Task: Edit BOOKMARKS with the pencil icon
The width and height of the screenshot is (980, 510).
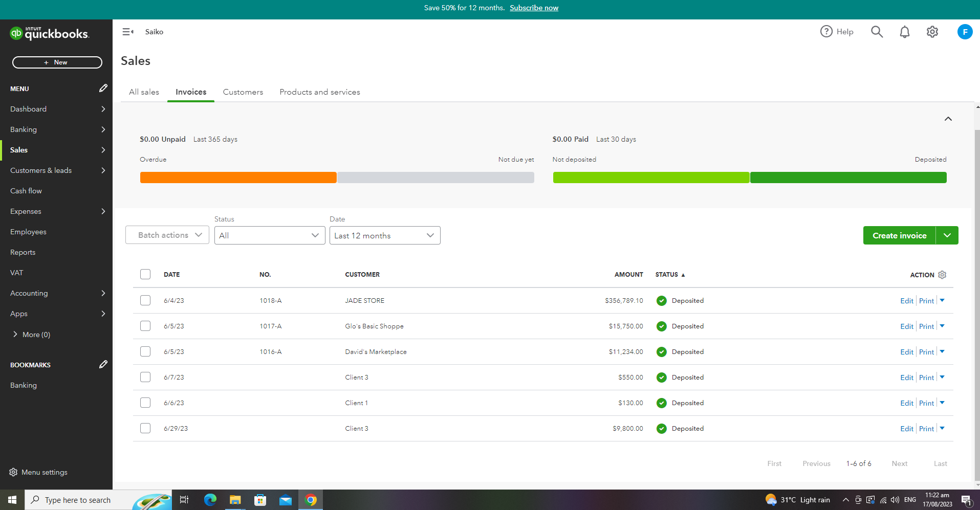Action: (103, 364)
